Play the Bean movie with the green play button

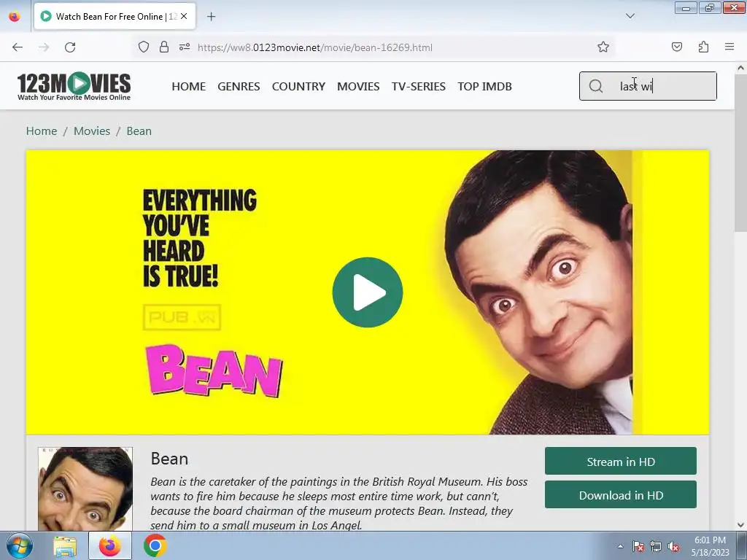[x=368, y=292]
